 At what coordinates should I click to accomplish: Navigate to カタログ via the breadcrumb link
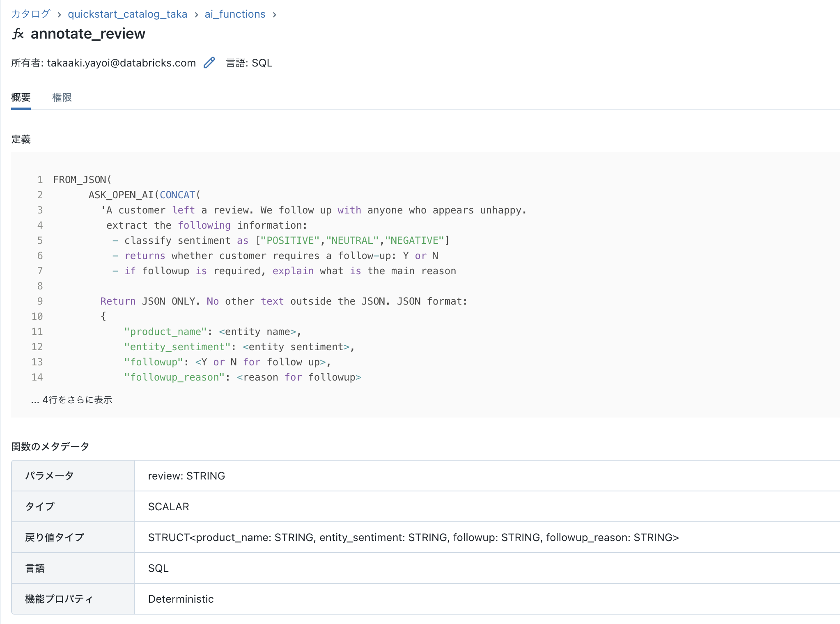[x=31, y=14]
